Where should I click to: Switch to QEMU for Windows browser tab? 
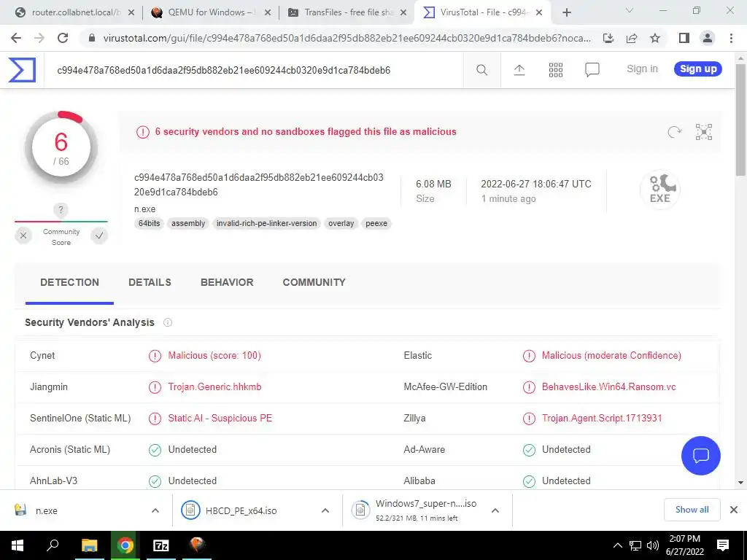tap(212, 12)
